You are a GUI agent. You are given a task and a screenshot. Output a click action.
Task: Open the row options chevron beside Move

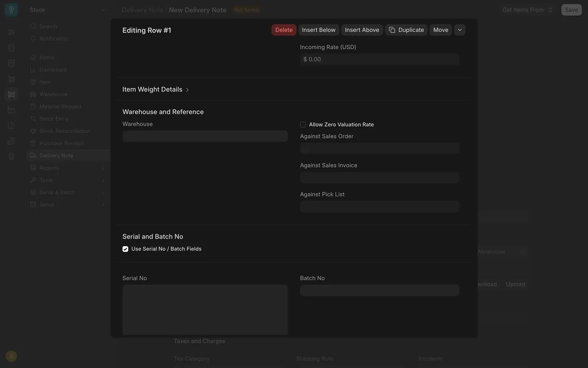(x=460, y=30)
